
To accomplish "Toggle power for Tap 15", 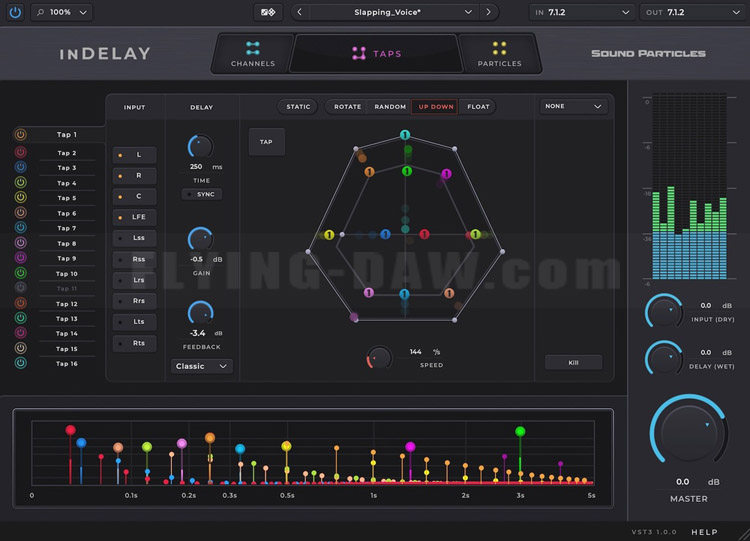I will 20,348.
